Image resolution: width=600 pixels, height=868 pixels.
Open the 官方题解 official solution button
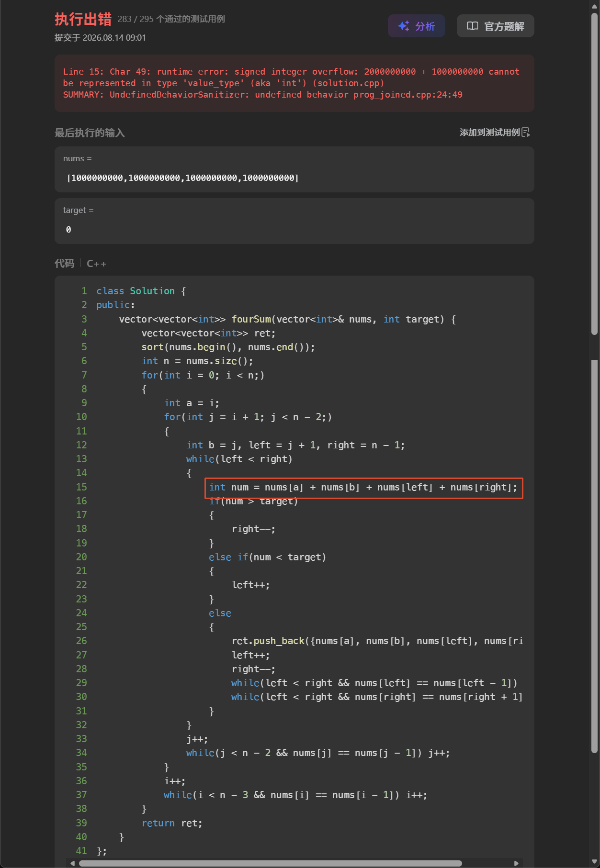(x=495, y=26)
